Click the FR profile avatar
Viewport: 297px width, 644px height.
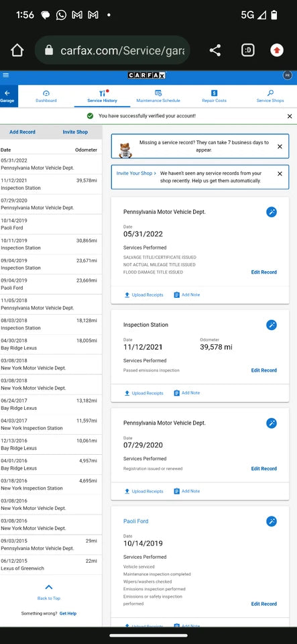tap(288, 76)
